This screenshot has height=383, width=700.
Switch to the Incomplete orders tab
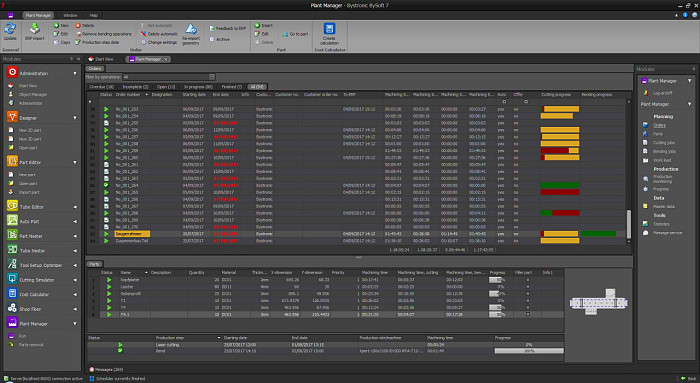point(135,87)
